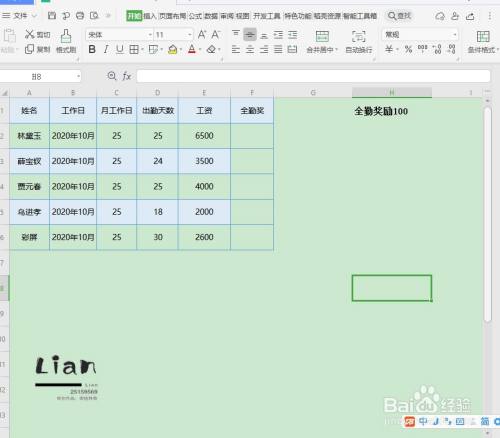Align text left

[236, 49]
